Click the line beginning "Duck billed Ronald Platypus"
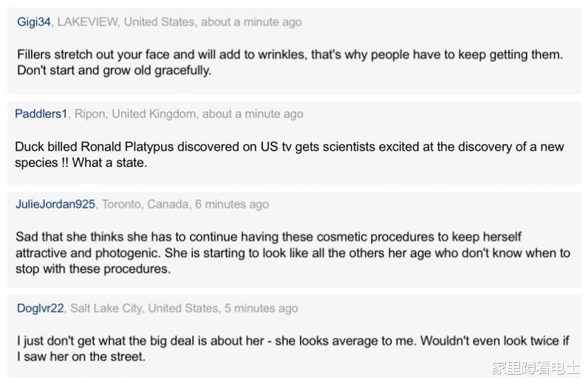588x385 pixels. pyautogui.click(x=289, y=146)
